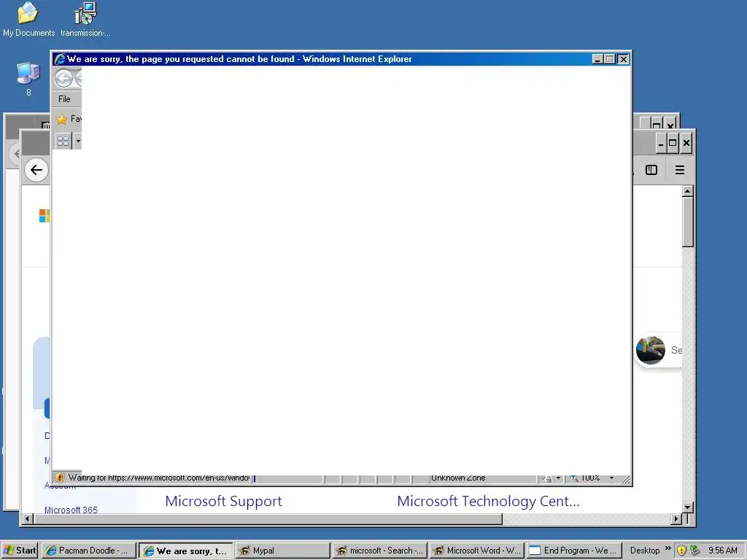Image resolution: width=747 pixels, height=560 pixels.
Task: Open the Microsoft Technology Cent... link
Action: 488,501
